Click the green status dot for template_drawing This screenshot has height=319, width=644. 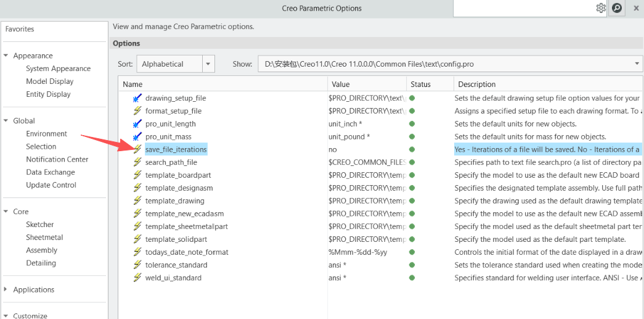point(412,201)
